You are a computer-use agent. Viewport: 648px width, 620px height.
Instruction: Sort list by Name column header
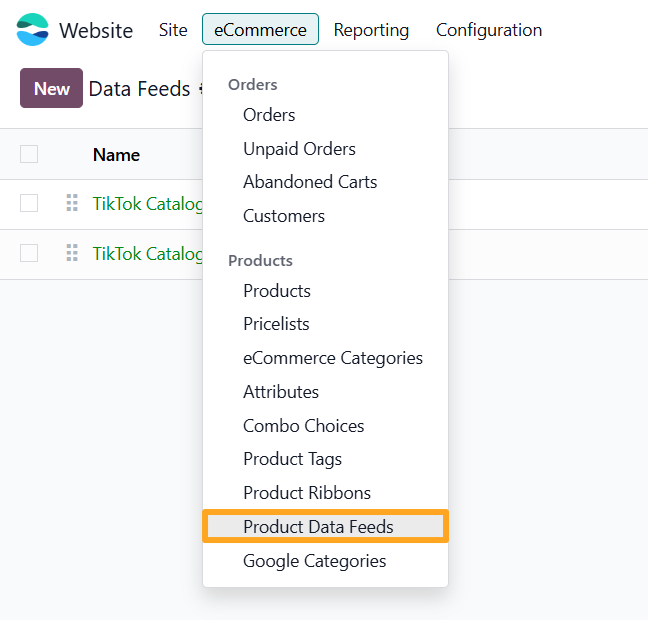[117, 155]
